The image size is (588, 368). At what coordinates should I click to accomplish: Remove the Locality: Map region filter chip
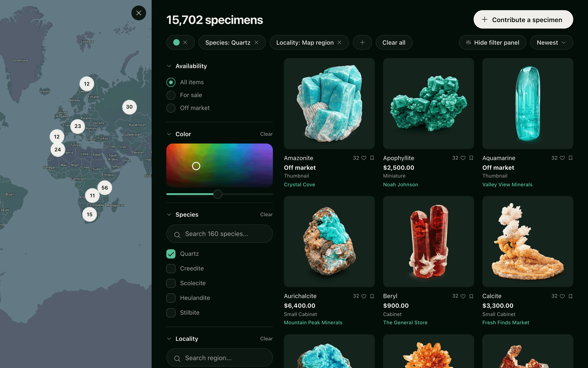(x=339, y=42)
